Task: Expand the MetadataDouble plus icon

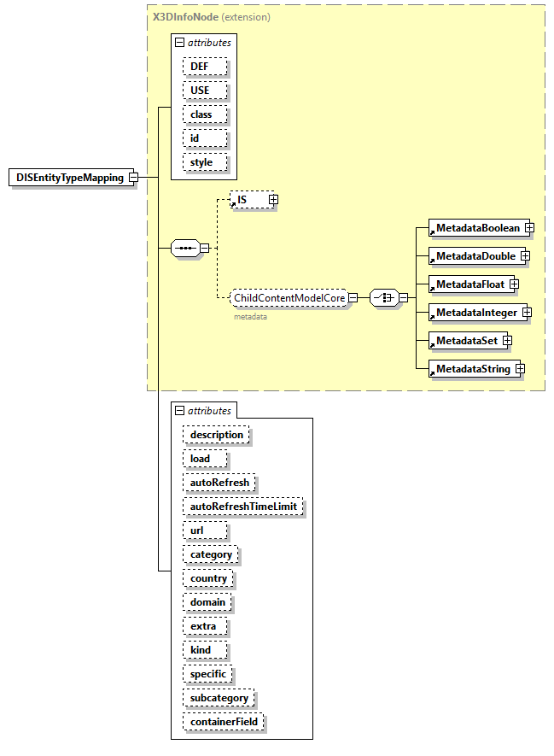Action: pyautogui.click(x=525, y=256)
